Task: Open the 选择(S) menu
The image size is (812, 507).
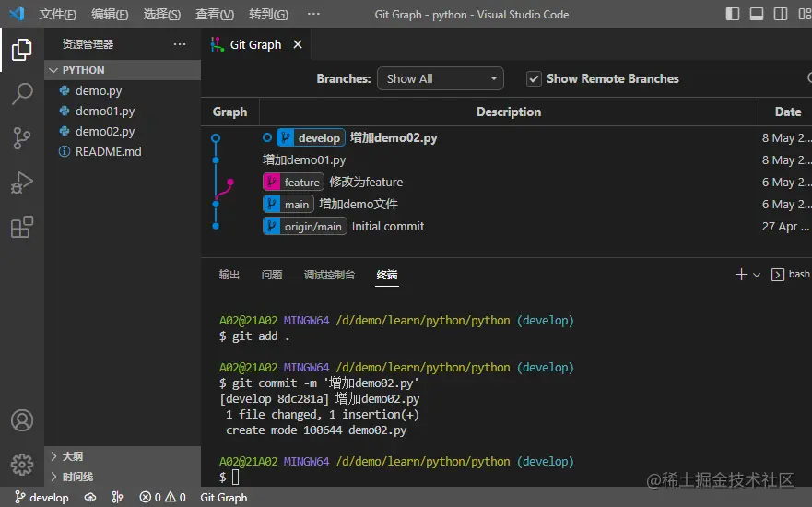Action: point(162,14)
